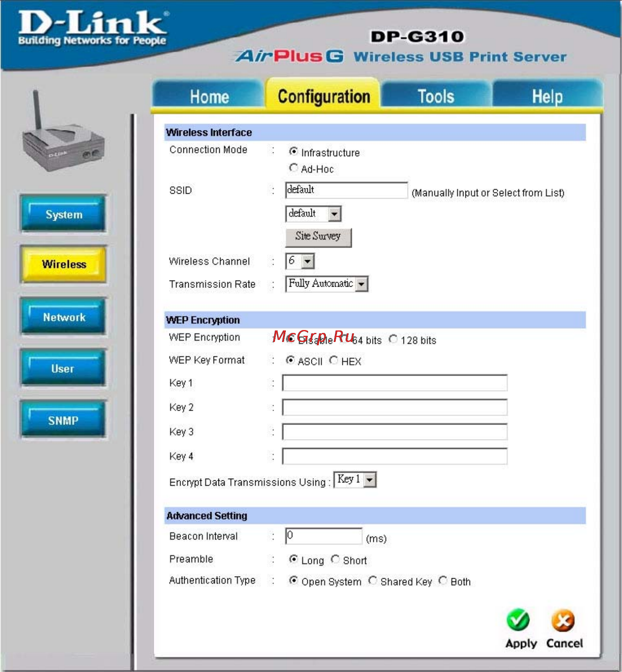This screenshot has width=622, height=672.
Task: Click the green Apply checkmark icon
Action: [x=518, y=619]
